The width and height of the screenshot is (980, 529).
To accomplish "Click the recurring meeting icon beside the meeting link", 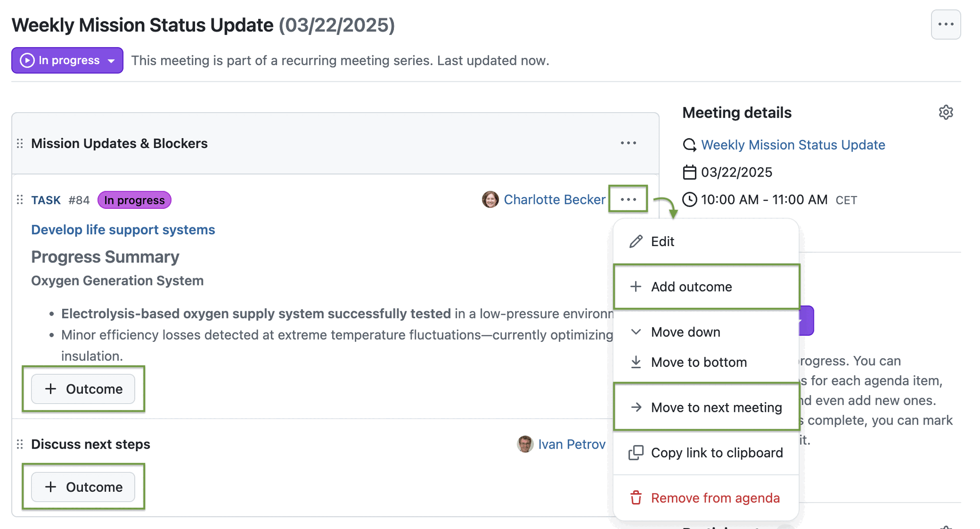I will tap(689, 145).
